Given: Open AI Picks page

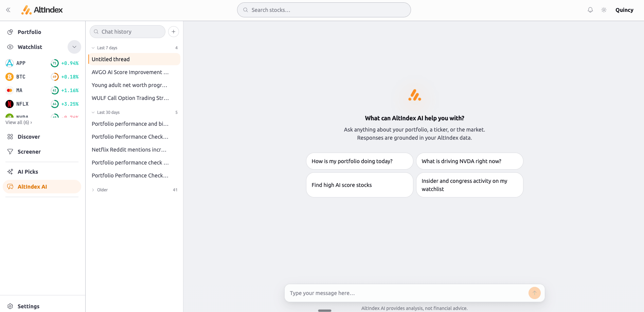Looking at the screenshot, I should [28, 172].
